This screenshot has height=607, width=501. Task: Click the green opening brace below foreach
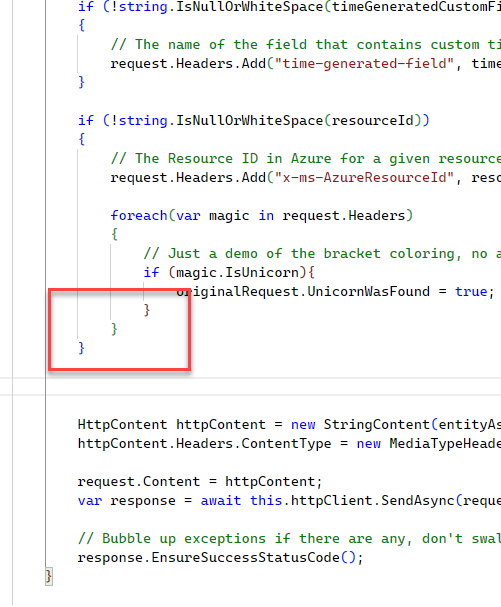pyautogui.click(x=114, y=234)
